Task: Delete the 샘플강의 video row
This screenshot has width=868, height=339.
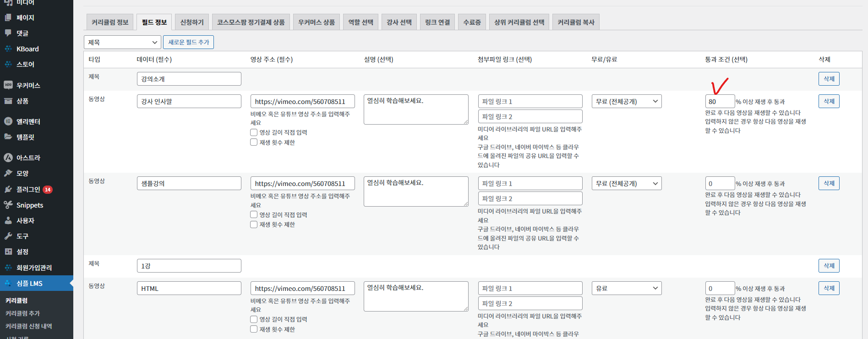Action: [829, 183]
